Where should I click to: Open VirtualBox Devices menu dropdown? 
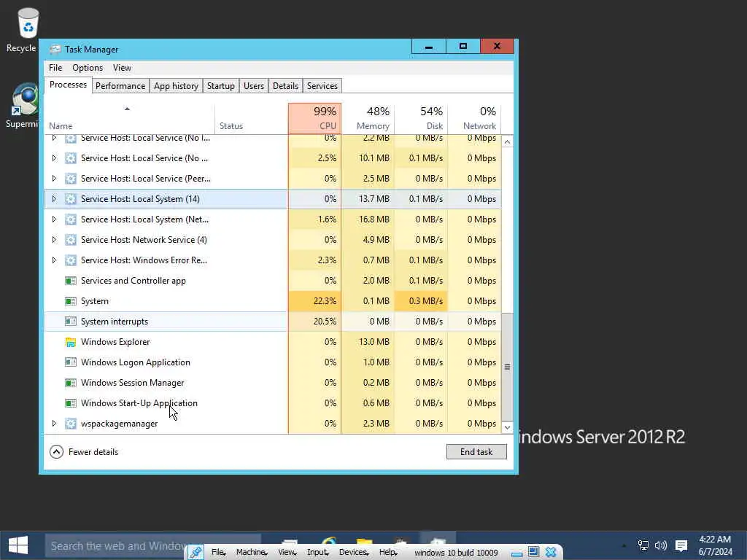tap(354, 553)
